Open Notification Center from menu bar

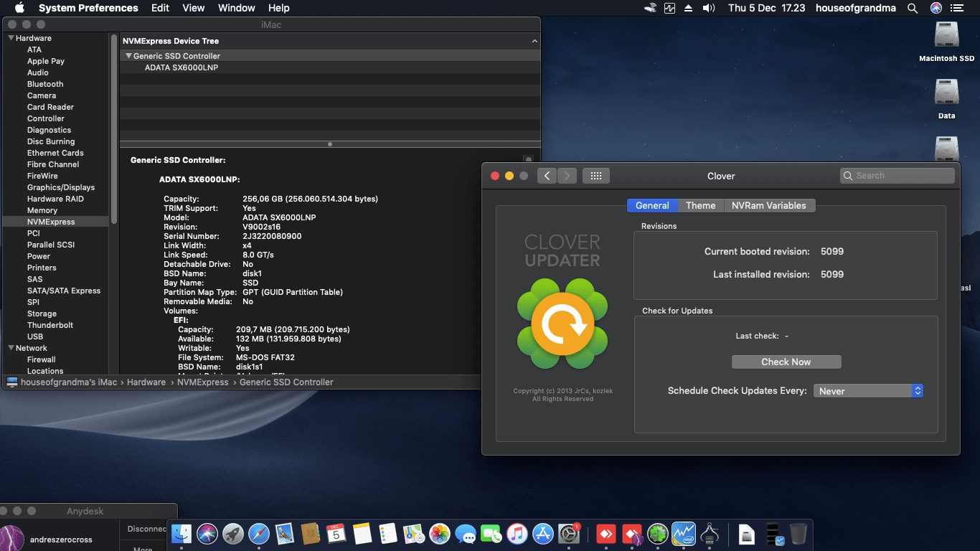pyautogui.click(x=956, y=8)
